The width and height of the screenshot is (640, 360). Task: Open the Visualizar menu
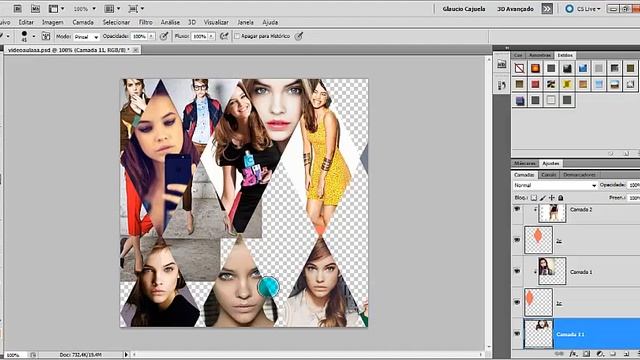click(x=216, y=22)
